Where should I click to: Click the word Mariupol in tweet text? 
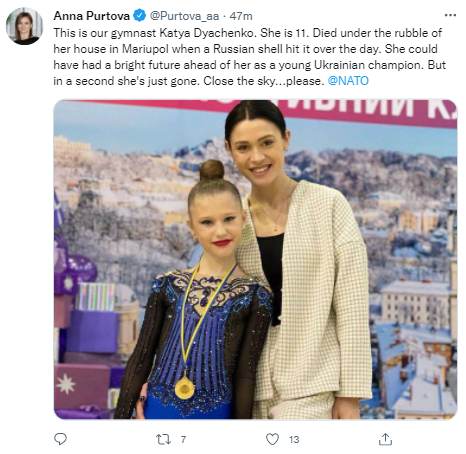[x=145, y=49]
